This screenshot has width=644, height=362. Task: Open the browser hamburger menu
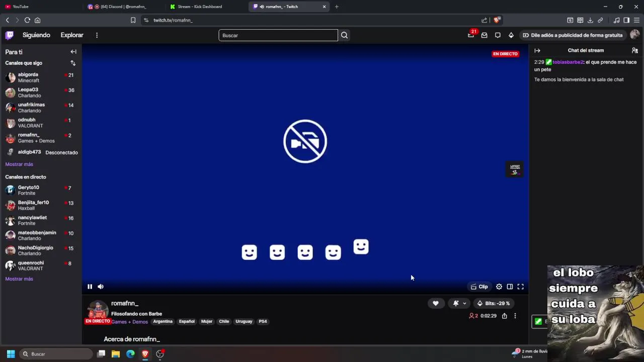pyautogui.click(x=636, y=20)
